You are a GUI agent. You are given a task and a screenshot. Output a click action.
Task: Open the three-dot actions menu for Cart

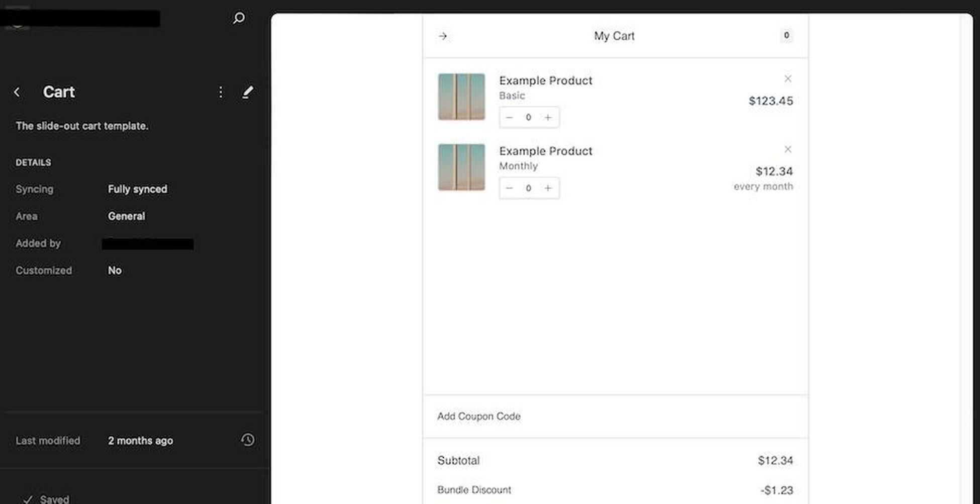tap(221, 92)
